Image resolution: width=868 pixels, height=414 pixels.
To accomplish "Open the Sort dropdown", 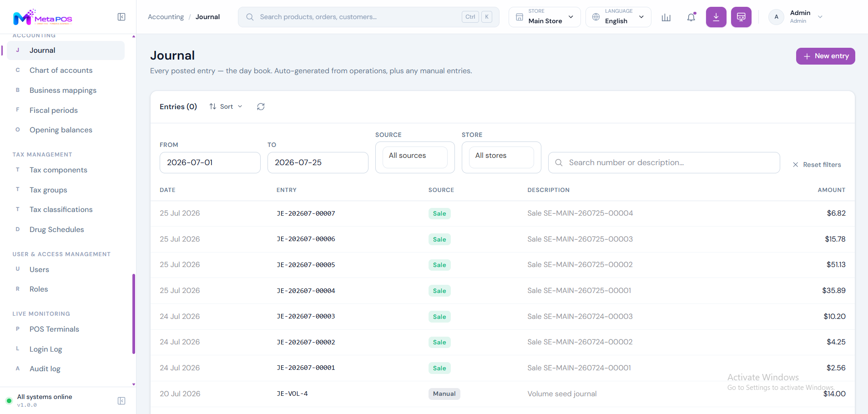I will [226, 106].
